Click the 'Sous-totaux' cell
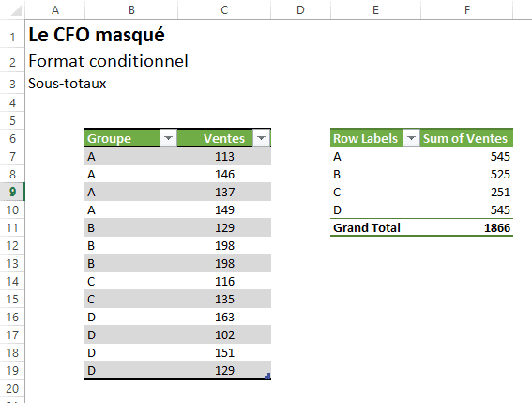Viewport: 532px width, 403px height. tap(68, 84)
